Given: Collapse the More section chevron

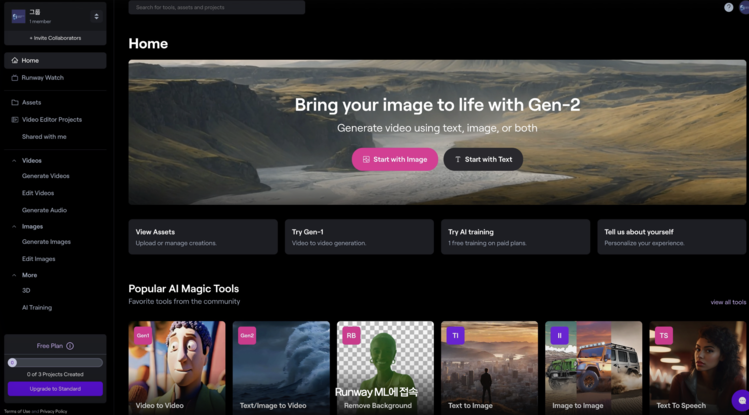Looking at the screenshot, I should [x=14, y=276].
